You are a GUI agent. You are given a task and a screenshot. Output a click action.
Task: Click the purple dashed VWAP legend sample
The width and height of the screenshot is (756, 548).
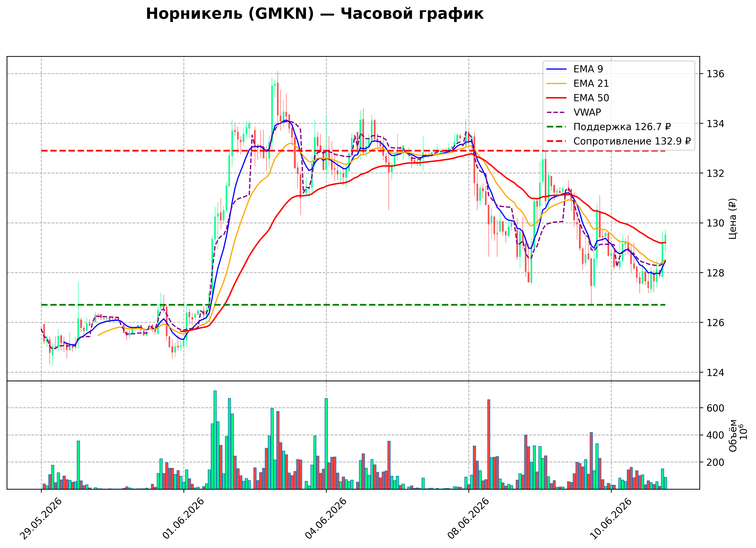click(556, 112)
